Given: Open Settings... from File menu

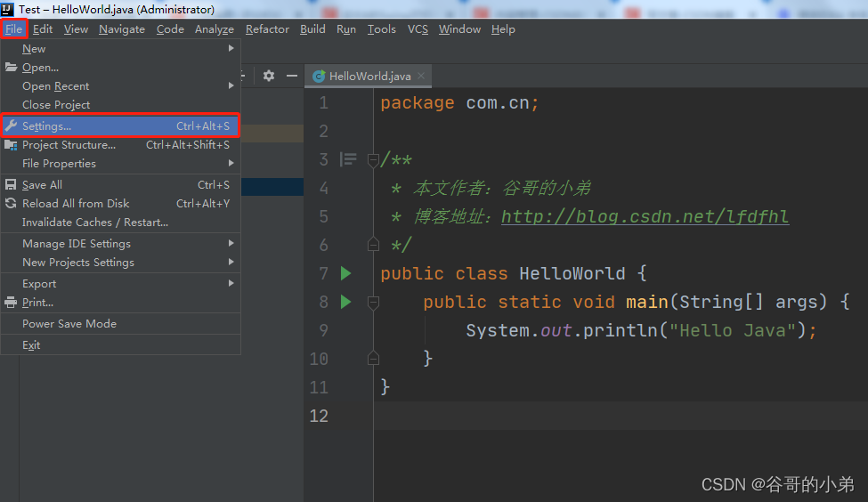Looking at the screenshot, I should click(121, 126).
